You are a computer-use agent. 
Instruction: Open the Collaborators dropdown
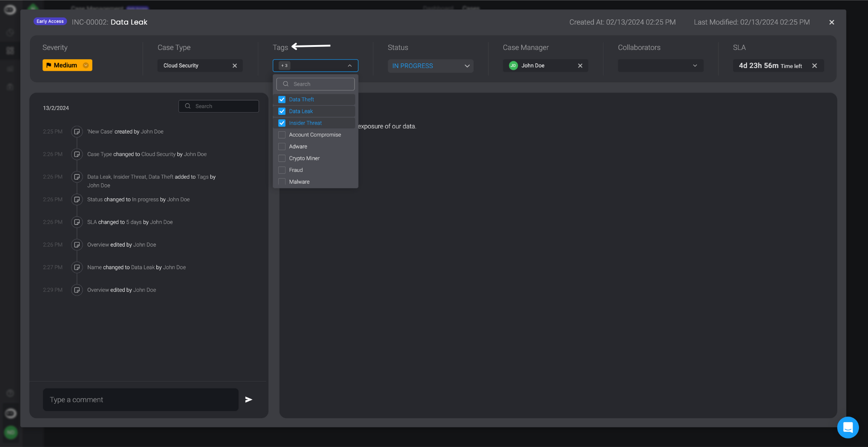(x=660, y=66)
